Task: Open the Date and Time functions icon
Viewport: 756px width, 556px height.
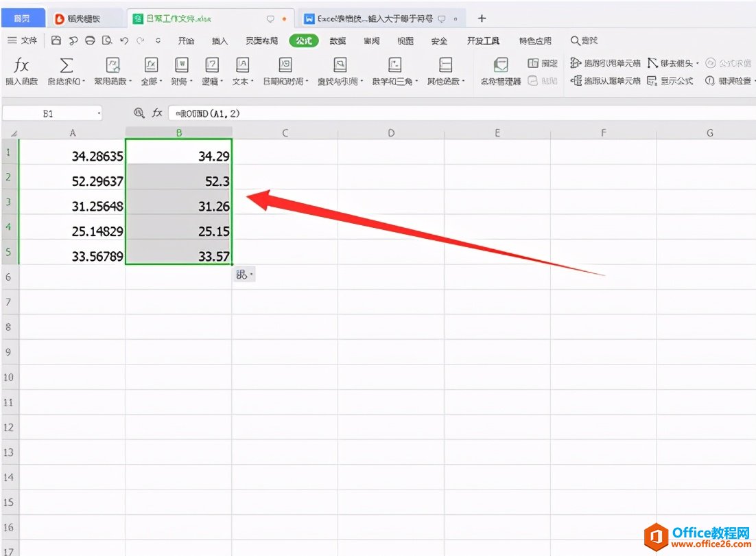Action: click(285, 65)
